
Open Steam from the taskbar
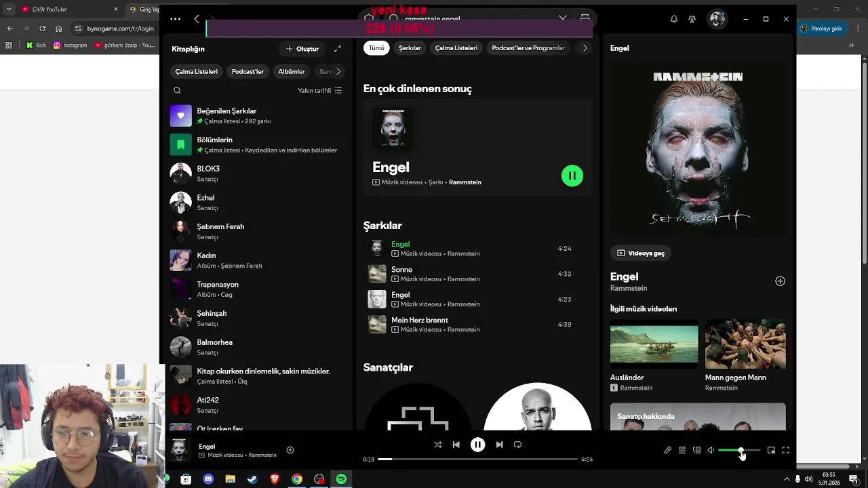click(252, 479)
